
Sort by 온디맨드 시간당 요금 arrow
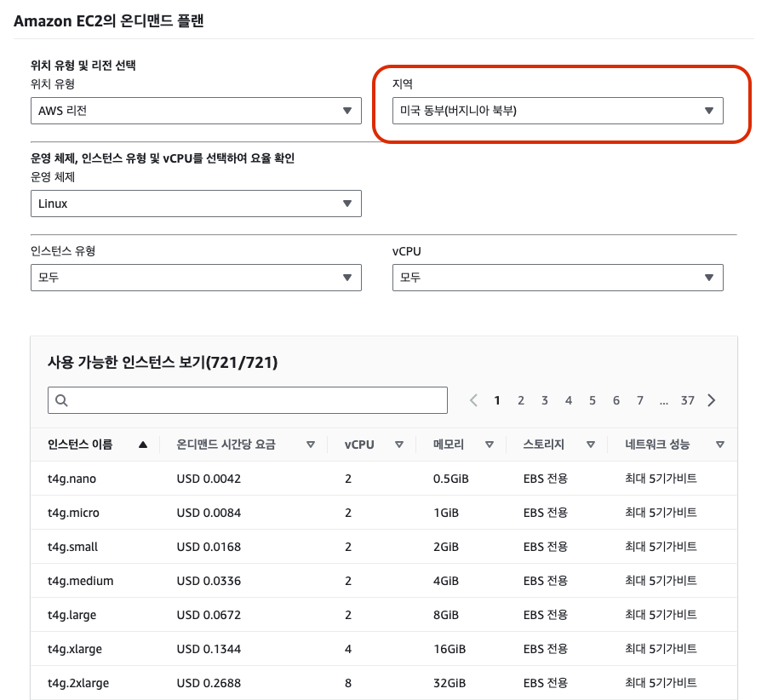(x=311, y=445)
